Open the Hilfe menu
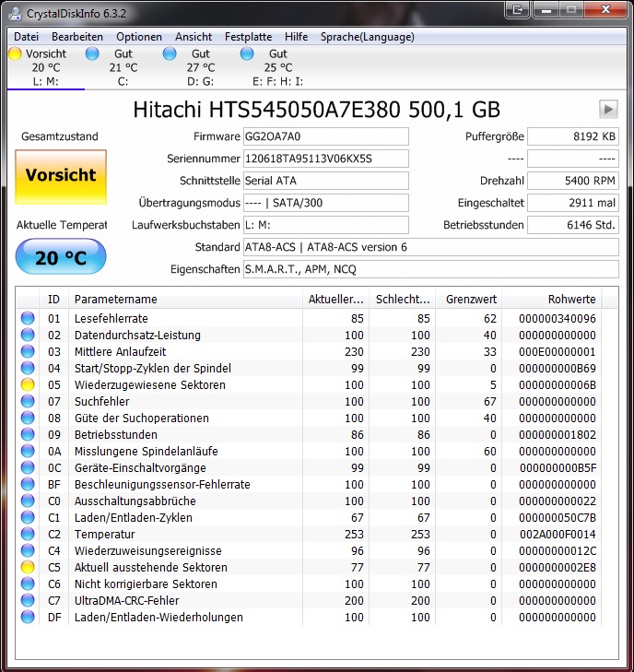The width and height of the screenshot is (634, 672). click(x=296, y=37)
